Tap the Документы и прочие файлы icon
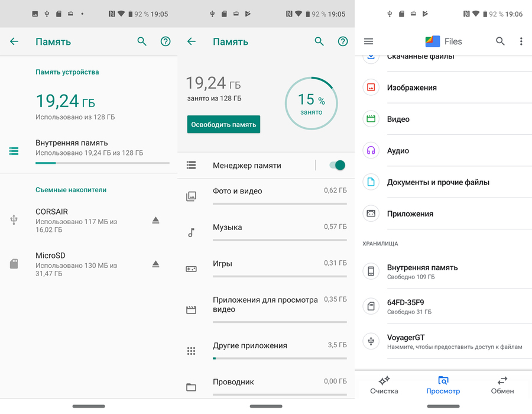The image size is (532, 414). (x=371, y=182)
